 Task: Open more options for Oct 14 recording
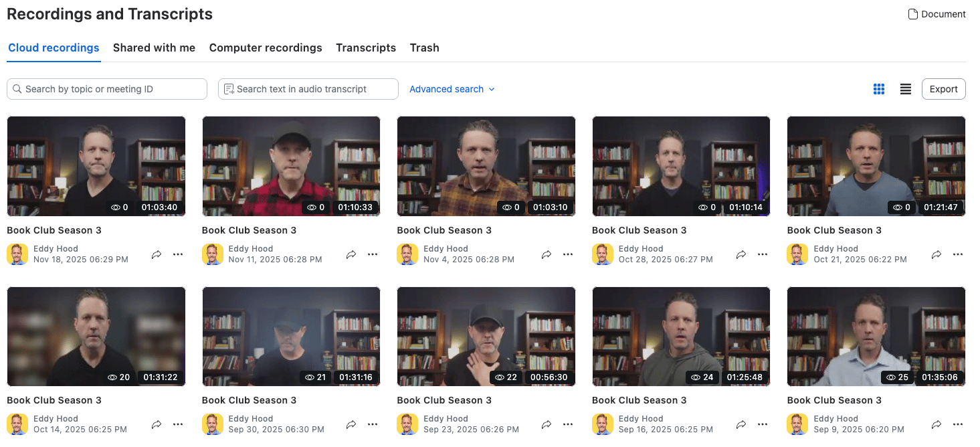pos(178,424)
